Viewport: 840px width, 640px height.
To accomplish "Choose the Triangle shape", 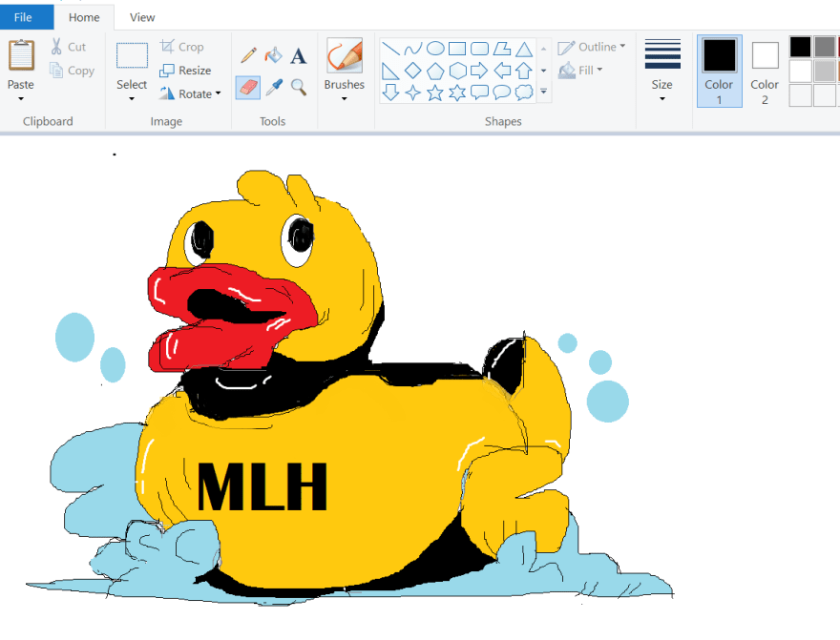I will pyautogui.click(x=524, y=50).
